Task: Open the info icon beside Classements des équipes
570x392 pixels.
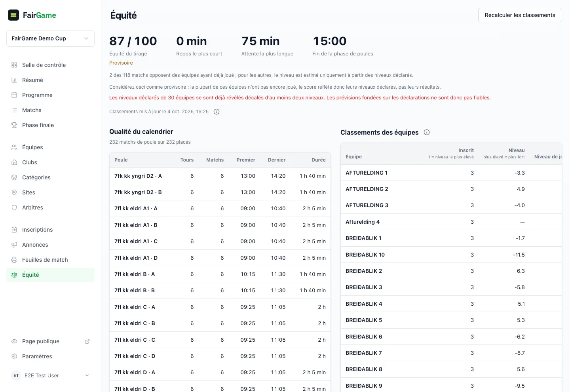Action: (x=427, y=132)
